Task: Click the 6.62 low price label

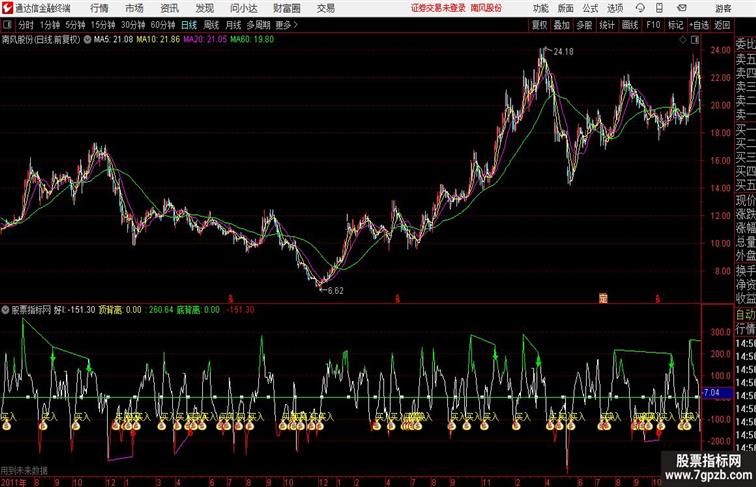Action: click(x=335, y=291)
